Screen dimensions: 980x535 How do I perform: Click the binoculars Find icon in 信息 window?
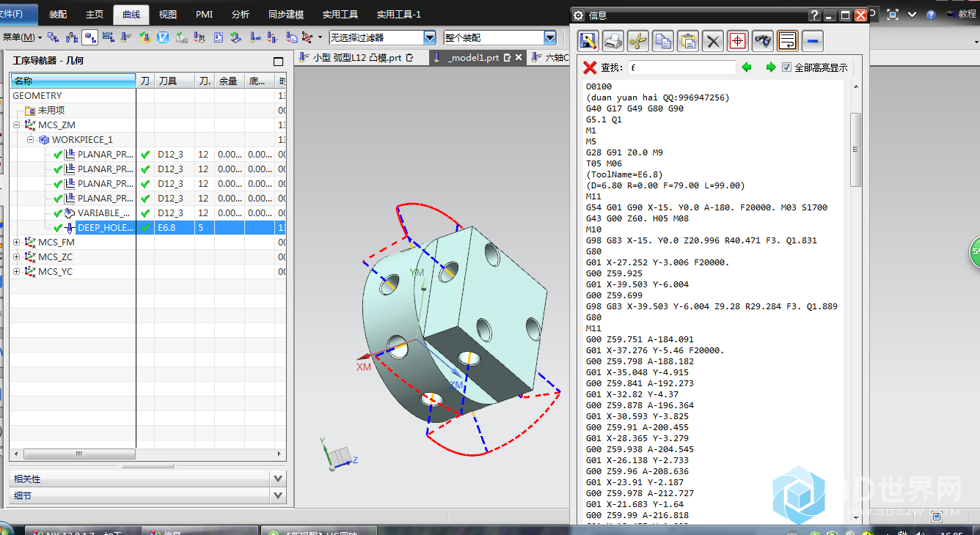(x=763, y=41)
